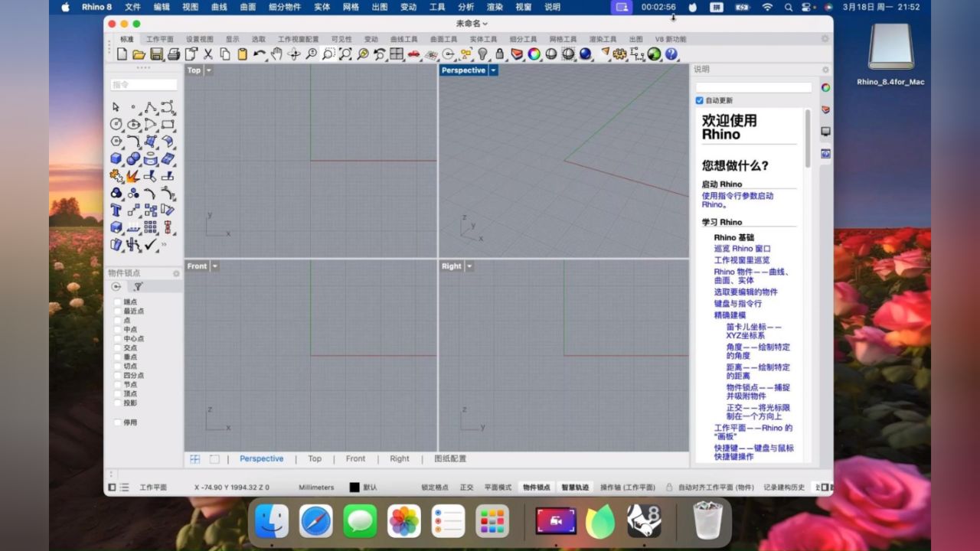980x551 pixels.
Task: Click the padlock Lock objects icon
Action: point(499,54)
